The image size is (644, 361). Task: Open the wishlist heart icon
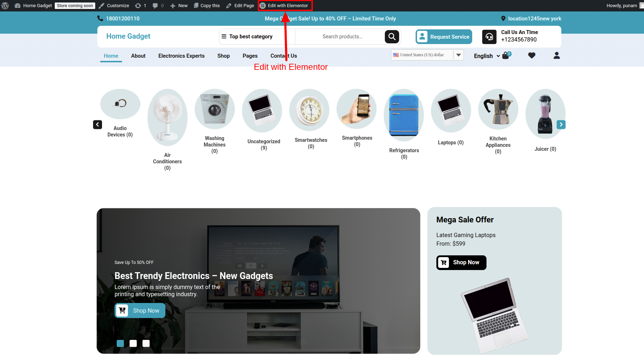pos(532,56)
